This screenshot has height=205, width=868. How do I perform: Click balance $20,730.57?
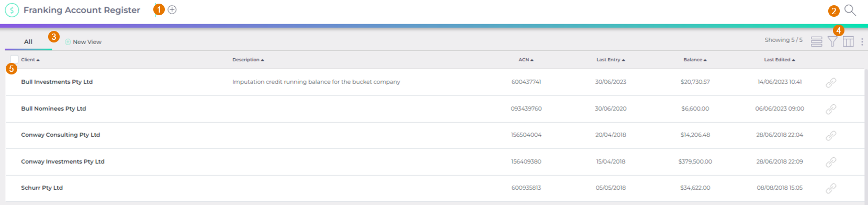(x=695, y=82)
